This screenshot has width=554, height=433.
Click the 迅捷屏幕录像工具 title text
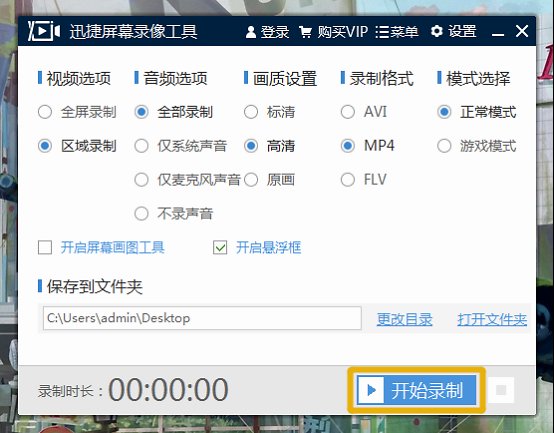click(x=133, y=32)
